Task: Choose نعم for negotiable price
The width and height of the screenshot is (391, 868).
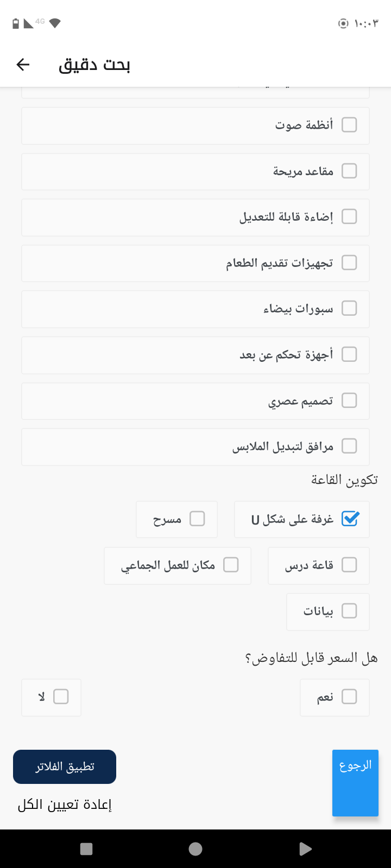Action: coord(349,697)
